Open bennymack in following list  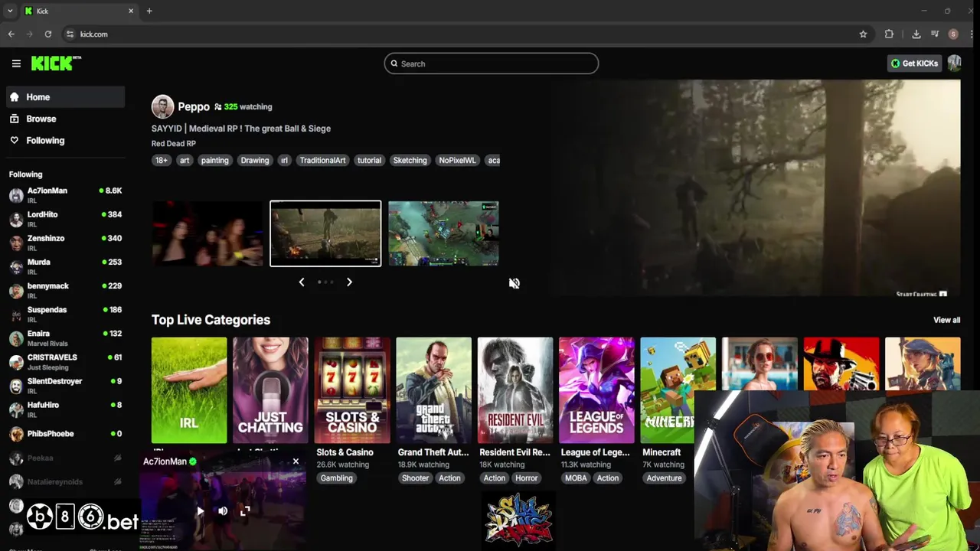pyautogui.click(x=65, y=290)
